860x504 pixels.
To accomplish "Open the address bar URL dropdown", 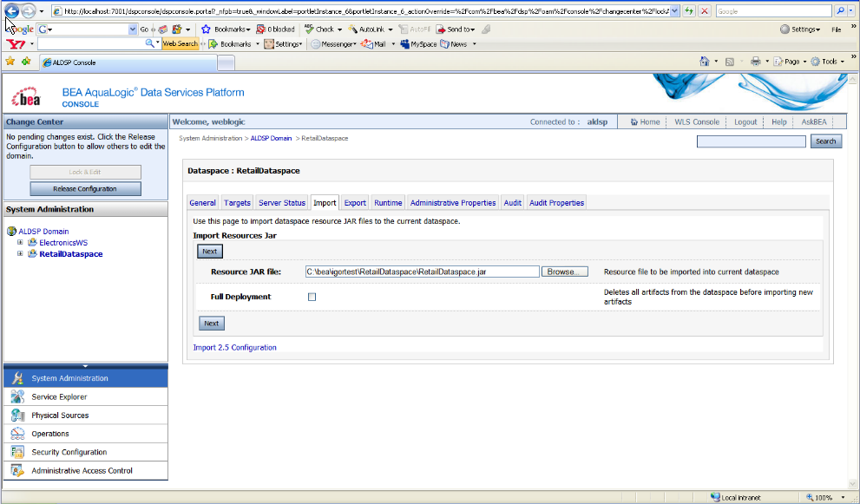I will point(674,11).
